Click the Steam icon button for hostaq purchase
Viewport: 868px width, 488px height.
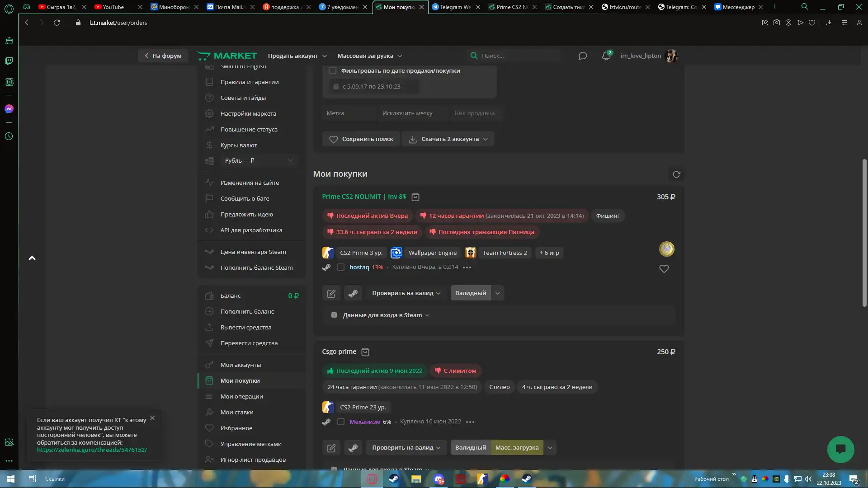pyautogui.click(x=353, y=293)
